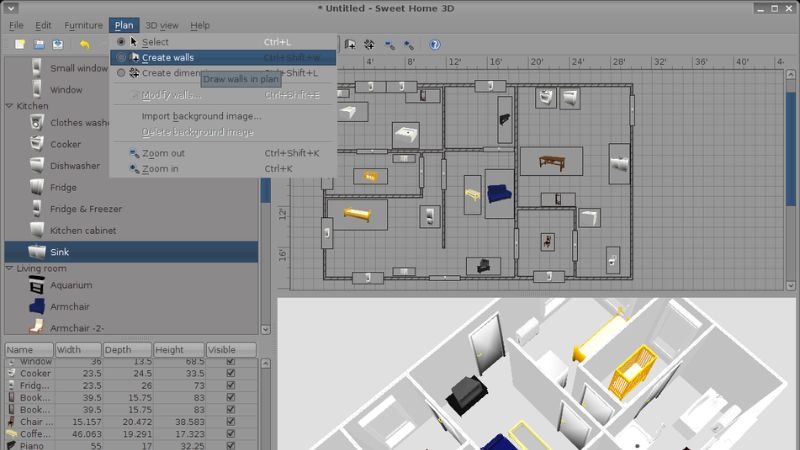Choose the Dishwasher from the catalog
The width and height of the screenshot is (800, 450).
(75, 166)
